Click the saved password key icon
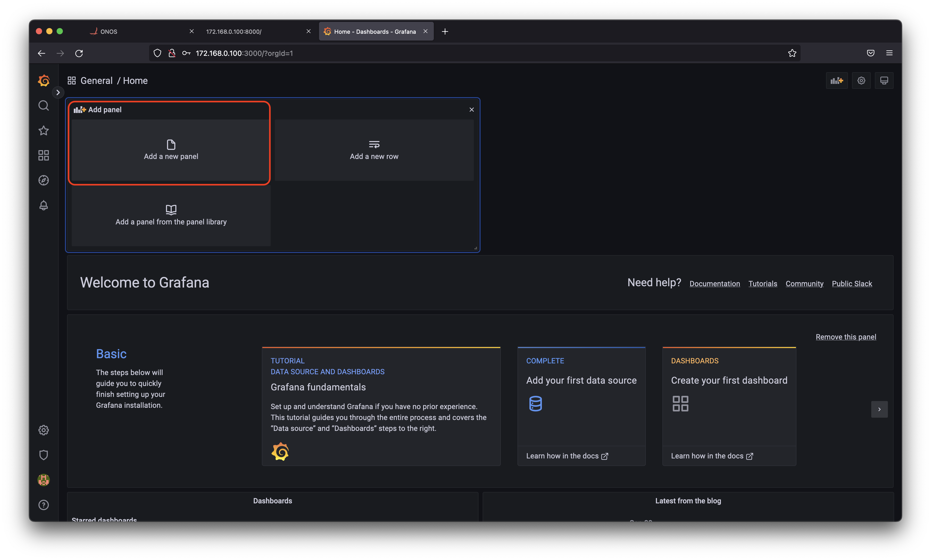This screenshot has height=560, width=931. point(186,53)
